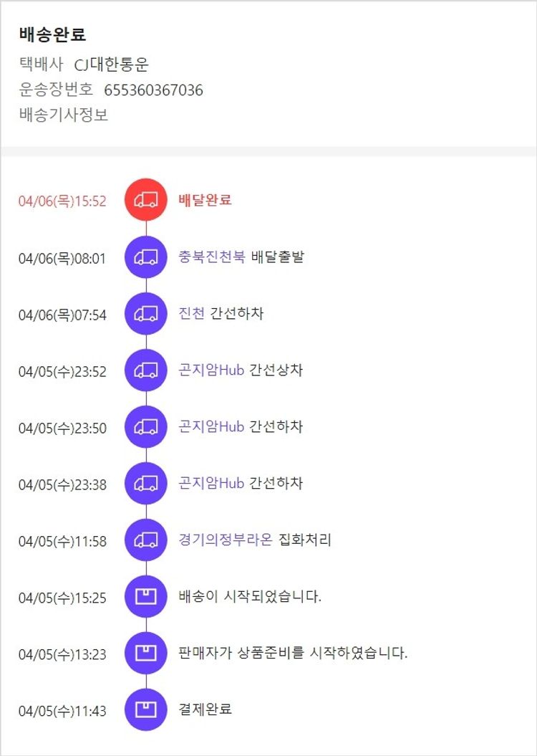Screen dimensions: 537x756
Task: Click the 04/06(목)15:52 timestamp
Action: click(62, 201)
